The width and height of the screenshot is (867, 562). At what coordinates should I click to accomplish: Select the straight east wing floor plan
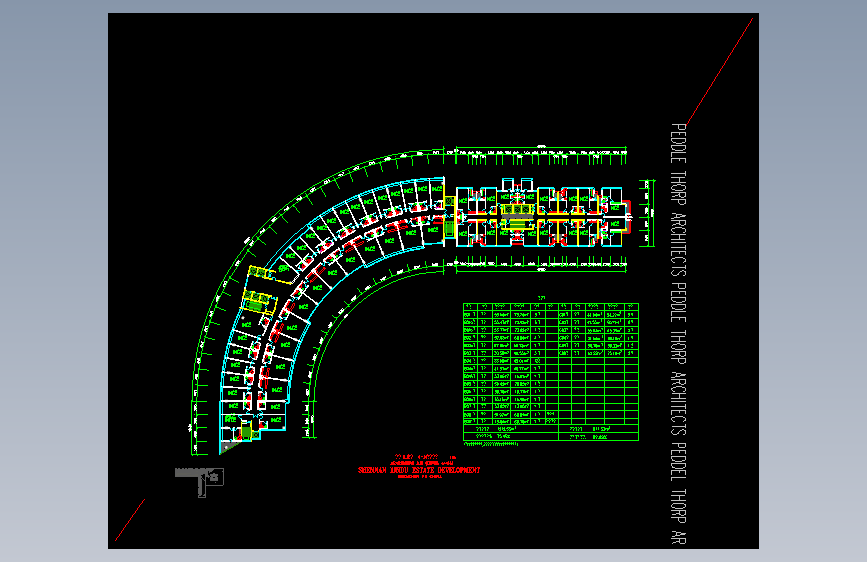(x=544, y=212)
